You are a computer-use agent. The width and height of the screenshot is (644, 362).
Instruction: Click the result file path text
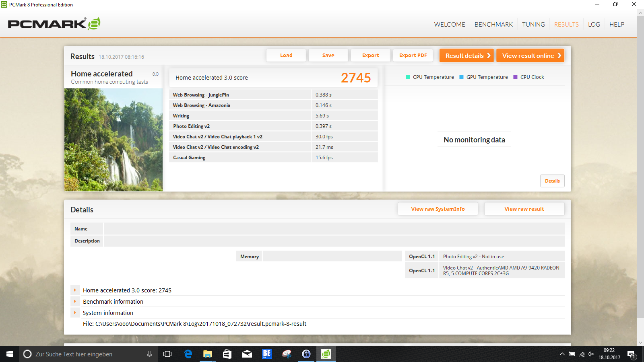(194, 324)
